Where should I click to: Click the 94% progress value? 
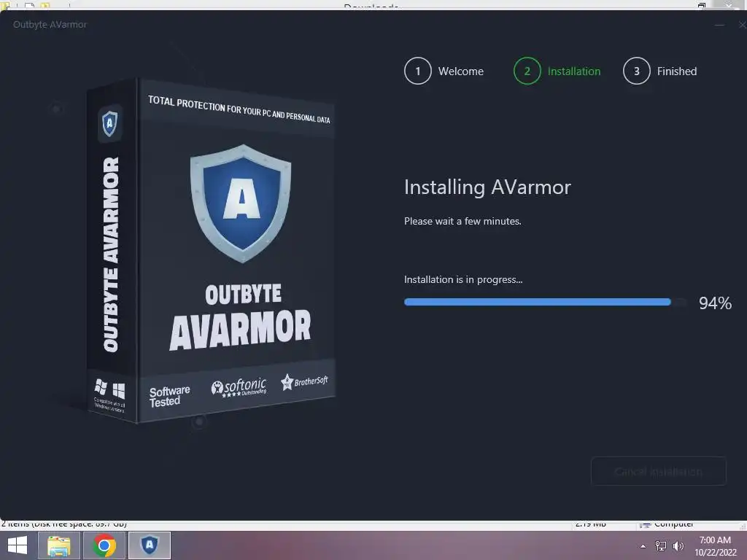coord(715,303)
